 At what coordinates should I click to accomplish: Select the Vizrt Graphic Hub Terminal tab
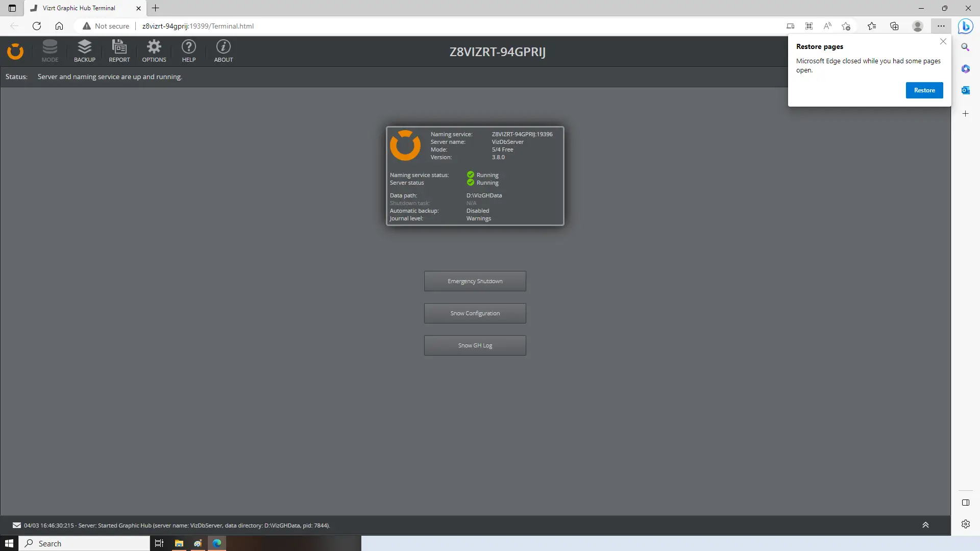point(79,8)
